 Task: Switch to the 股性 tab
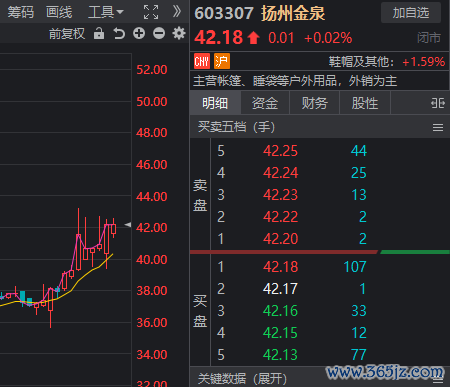pyautogui.click(x=365, y=103)
